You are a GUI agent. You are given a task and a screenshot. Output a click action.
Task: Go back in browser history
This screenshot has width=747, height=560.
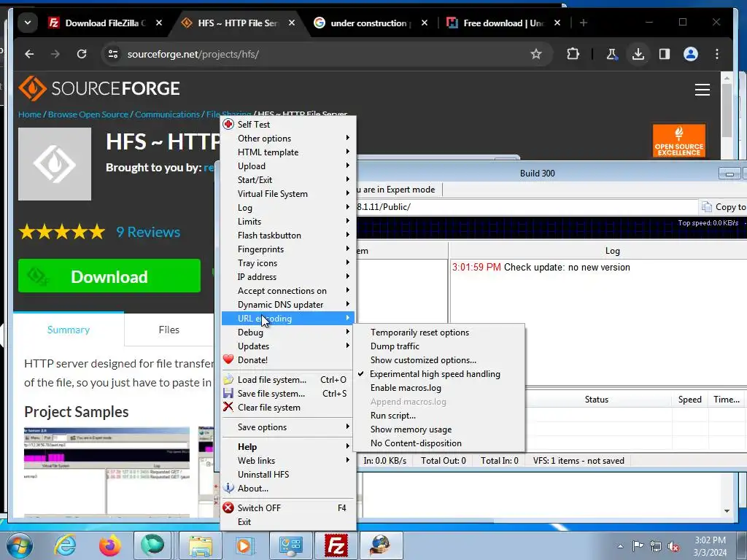pyautogui.click(x=29, y=54)
